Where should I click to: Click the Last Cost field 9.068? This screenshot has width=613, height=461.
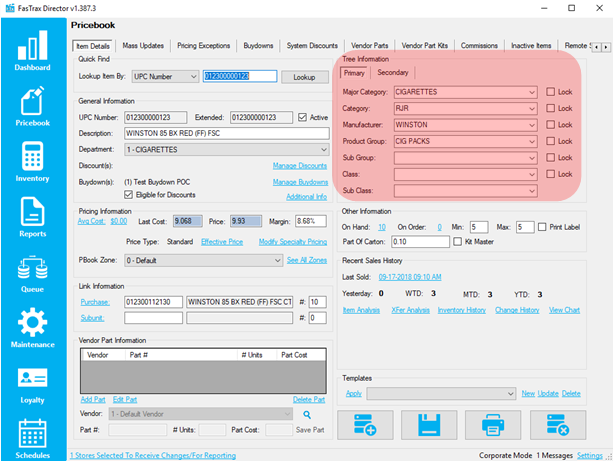point(188,221)
